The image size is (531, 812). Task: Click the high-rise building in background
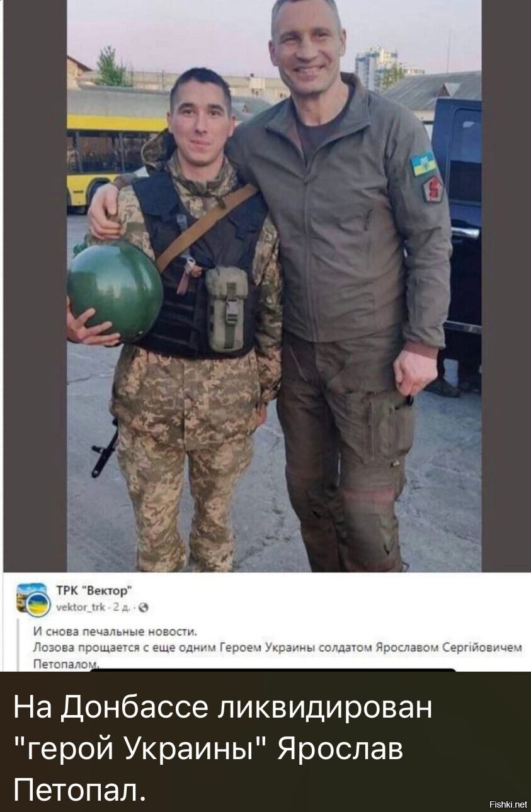pos(375,68)
